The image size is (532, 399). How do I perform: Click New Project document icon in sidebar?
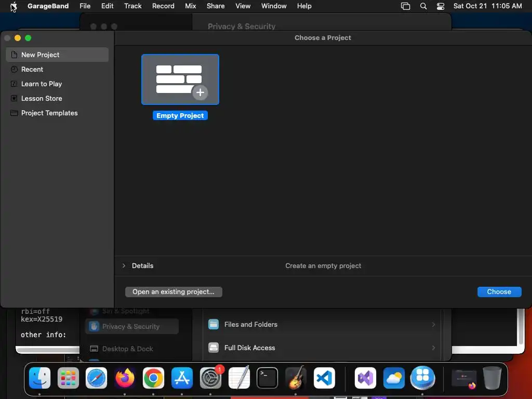click(x=14, y=55)
